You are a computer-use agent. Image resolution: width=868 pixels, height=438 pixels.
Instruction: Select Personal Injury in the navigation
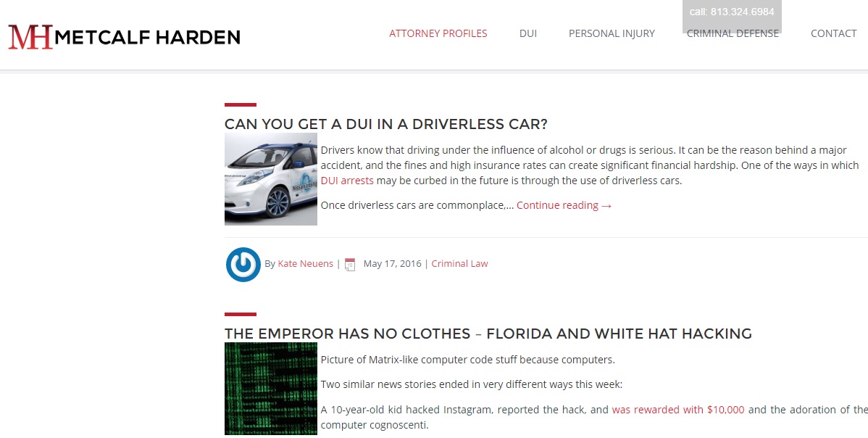[x=612, y=33]
